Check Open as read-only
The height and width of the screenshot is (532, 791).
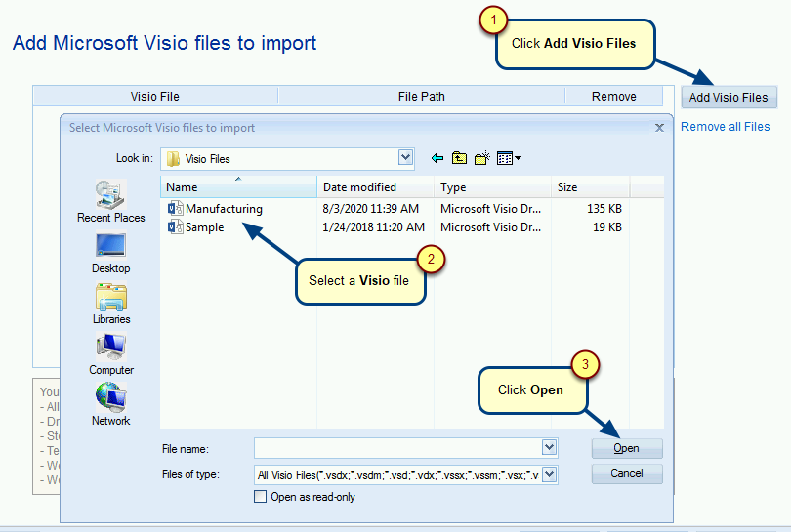(261, 497)
